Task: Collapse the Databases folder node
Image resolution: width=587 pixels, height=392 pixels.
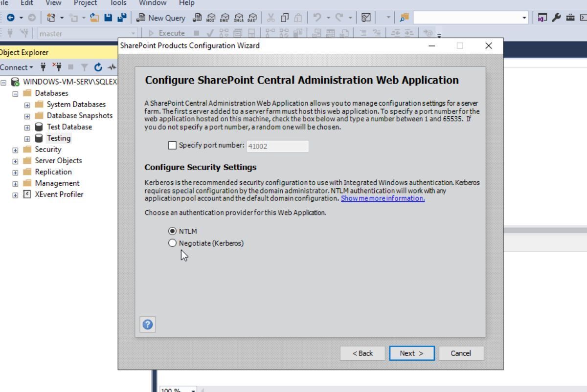Action: [15, 93]
